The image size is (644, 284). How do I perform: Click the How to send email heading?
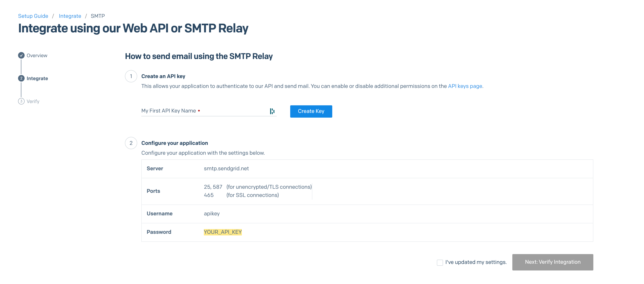[199, 56]
